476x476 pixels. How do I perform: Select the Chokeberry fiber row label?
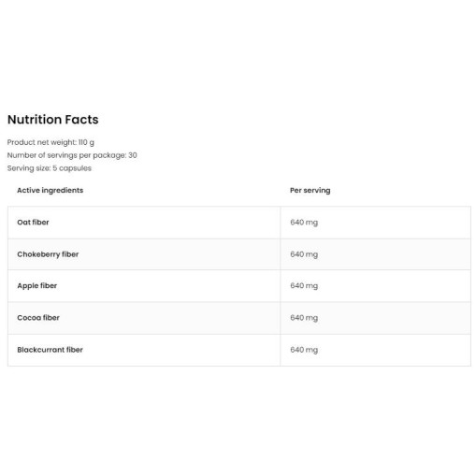48,254
